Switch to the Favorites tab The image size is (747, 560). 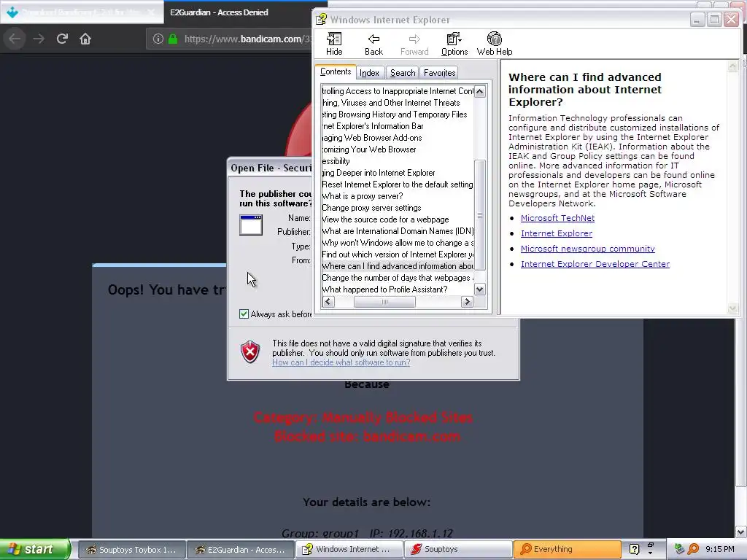pyautogui.click(x=439, y=73)
